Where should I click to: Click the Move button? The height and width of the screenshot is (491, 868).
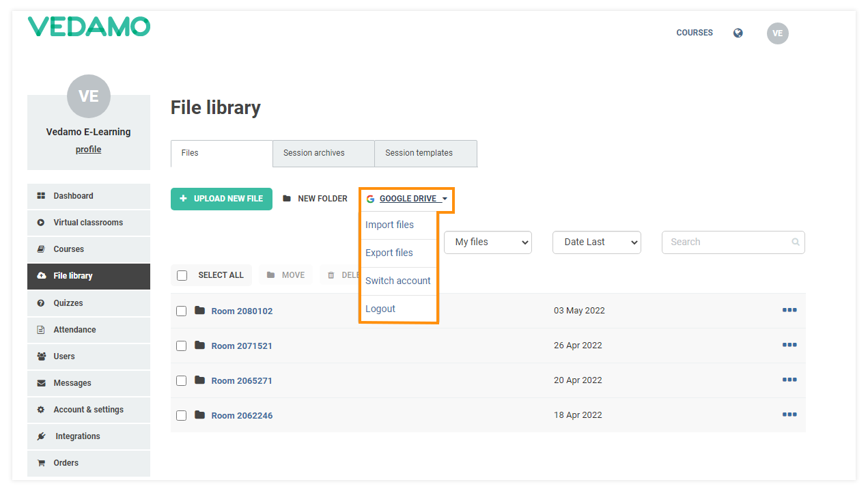pos(285,275)
